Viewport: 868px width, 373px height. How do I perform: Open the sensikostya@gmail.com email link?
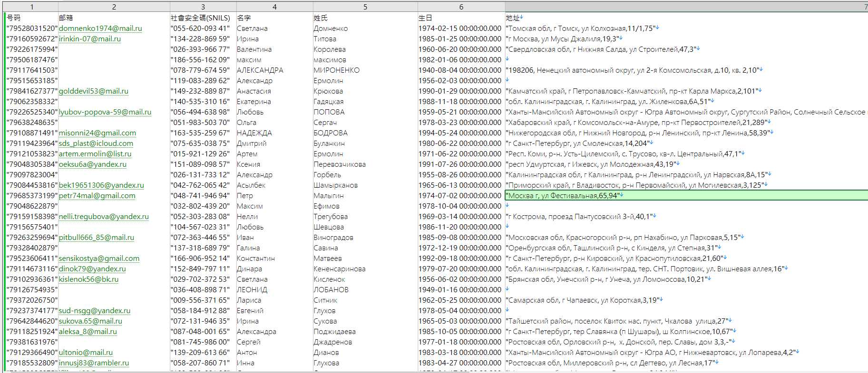[99, 258]
